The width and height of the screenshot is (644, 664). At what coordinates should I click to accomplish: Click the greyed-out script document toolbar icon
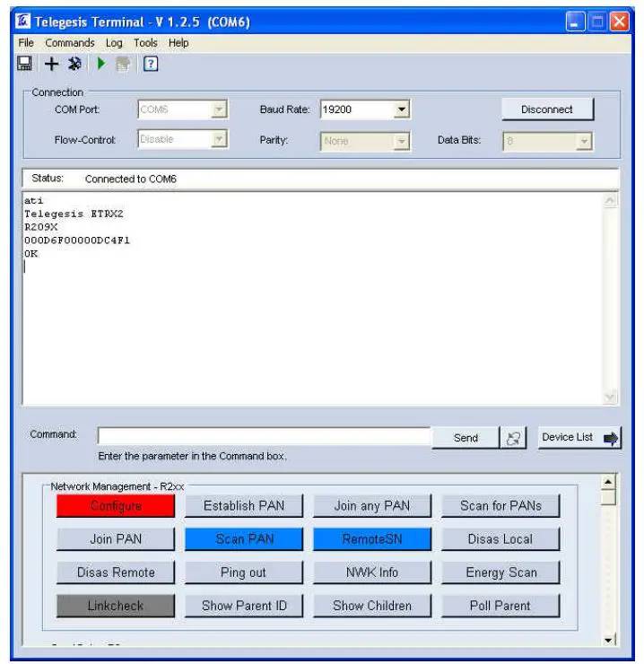click(123, 65)
